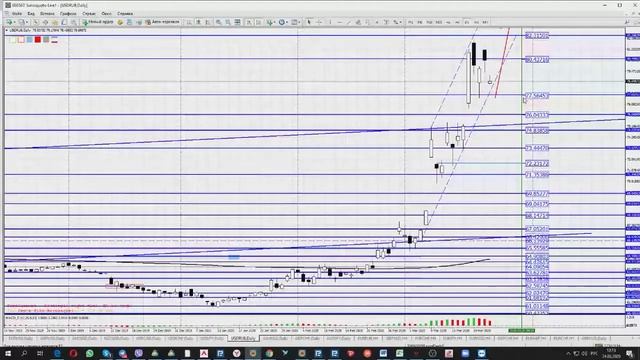Select the Equidistant Channel tool
Screen dimensions: 640x360
pyautogui.click(x=358, y=22)
